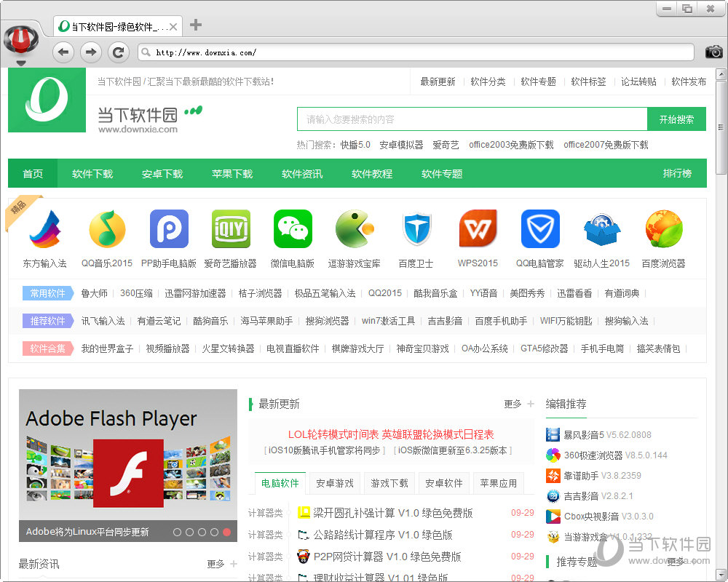Open the QQ电脑管家 app icon
Screen dimensions: 728x582
tap(540, 229)
